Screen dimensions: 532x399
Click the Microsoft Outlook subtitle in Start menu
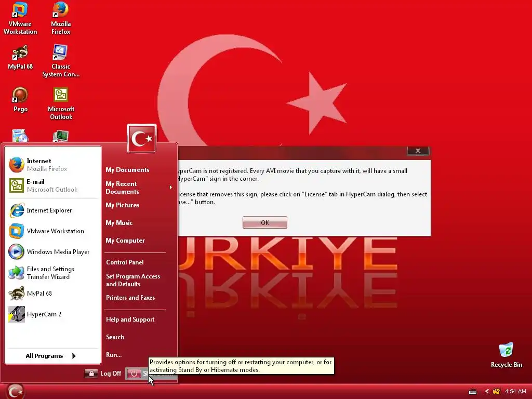pyautogui.click(x=52, y=190)
